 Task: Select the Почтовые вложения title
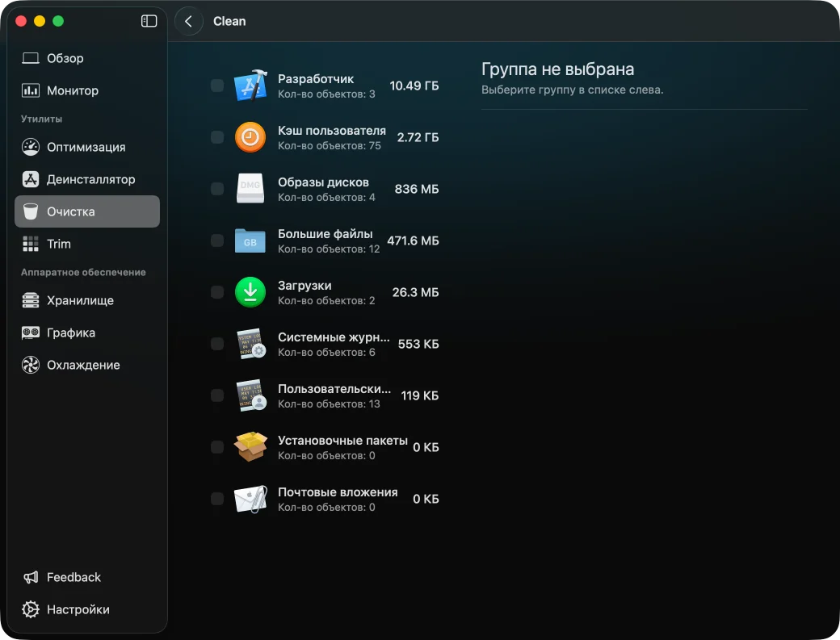pyautogui.click(x=338, y=492)
